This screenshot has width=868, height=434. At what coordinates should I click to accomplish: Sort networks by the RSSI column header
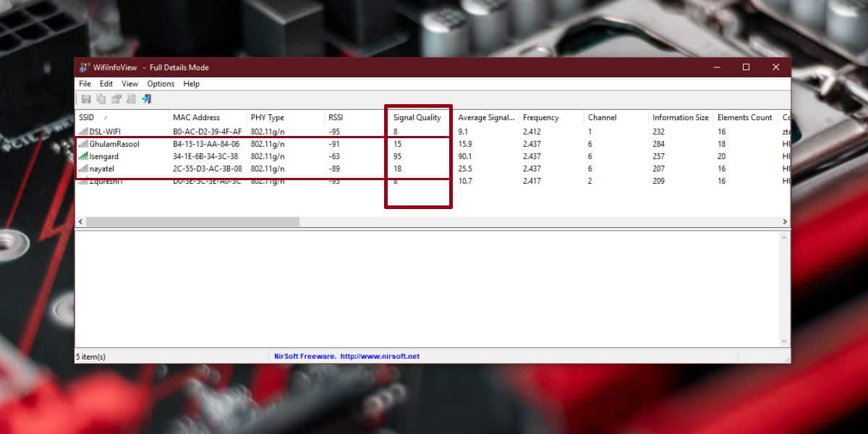click(x=336, y=117)
